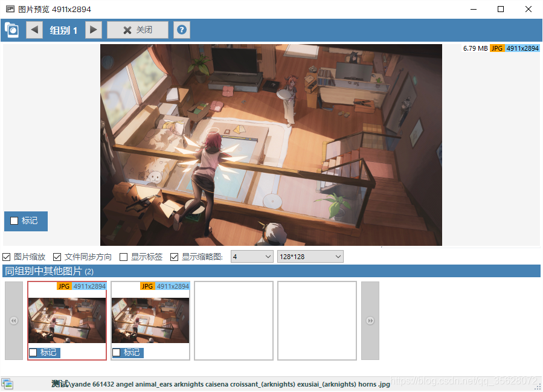
Task: Click the image copy icon in toolbar
Action: point(11,30)
